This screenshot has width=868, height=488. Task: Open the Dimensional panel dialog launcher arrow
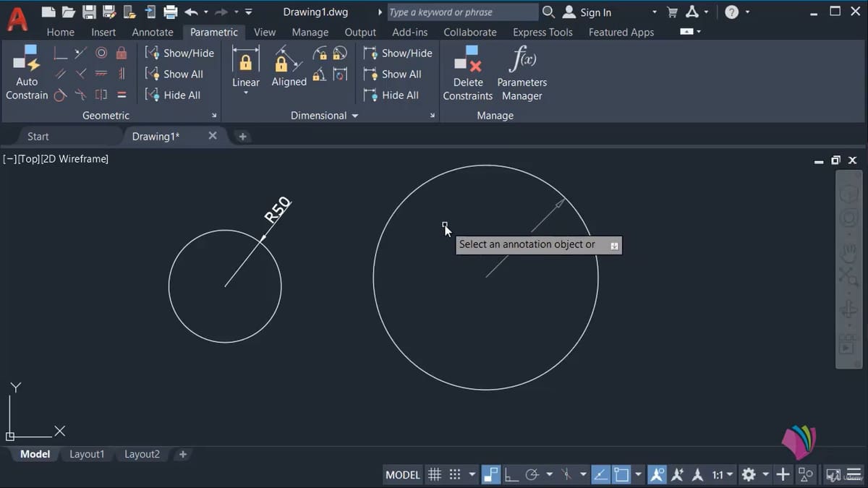[x=433, y=116]
